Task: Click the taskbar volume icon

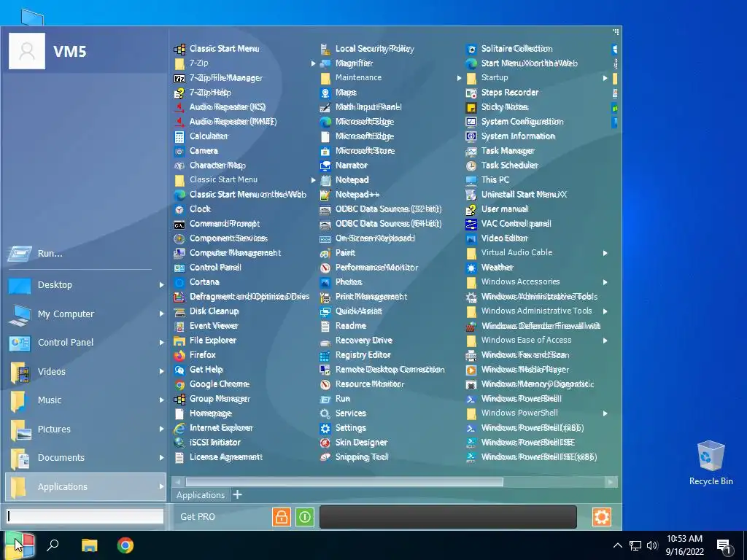Action: coord(652,545)
